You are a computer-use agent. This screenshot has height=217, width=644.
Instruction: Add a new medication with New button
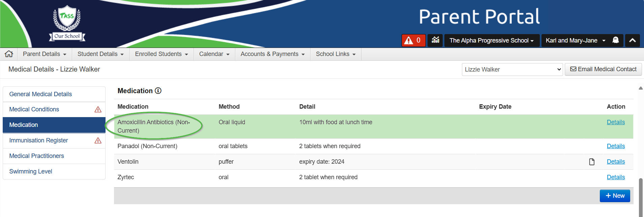pyautogui.click(x=615, y=196)
